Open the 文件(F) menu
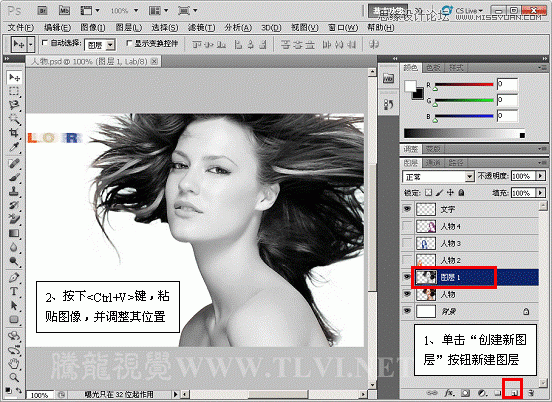 [20, 27]
